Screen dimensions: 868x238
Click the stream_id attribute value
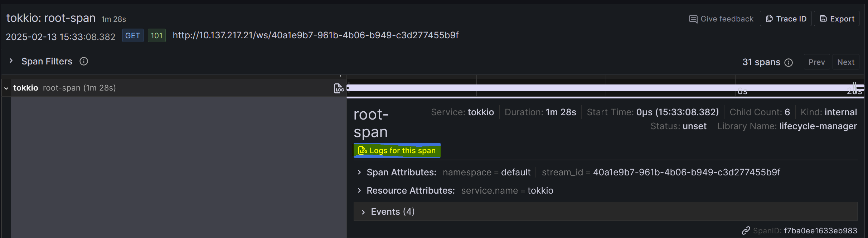click(687, 173)
